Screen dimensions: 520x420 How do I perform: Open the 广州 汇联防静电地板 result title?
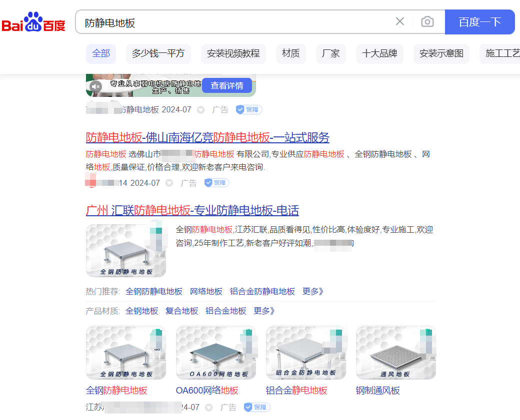192,210
